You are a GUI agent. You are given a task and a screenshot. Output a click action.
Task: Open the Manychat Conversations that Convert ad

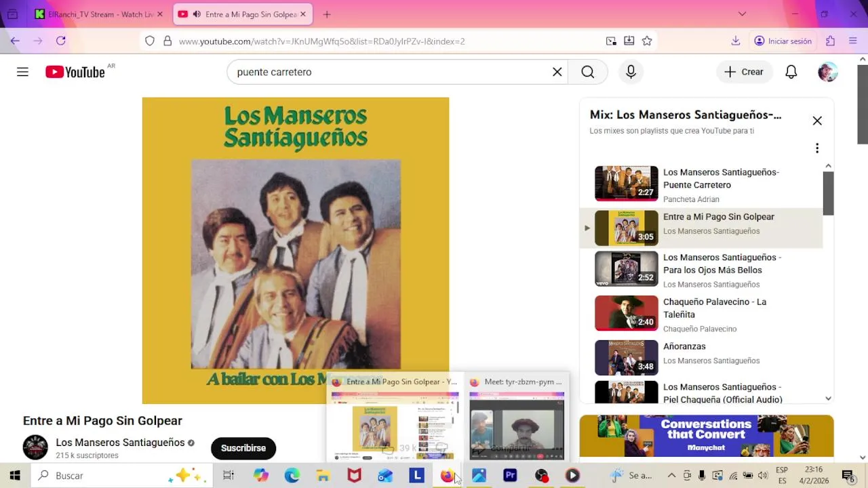click(x=706, y=436)
